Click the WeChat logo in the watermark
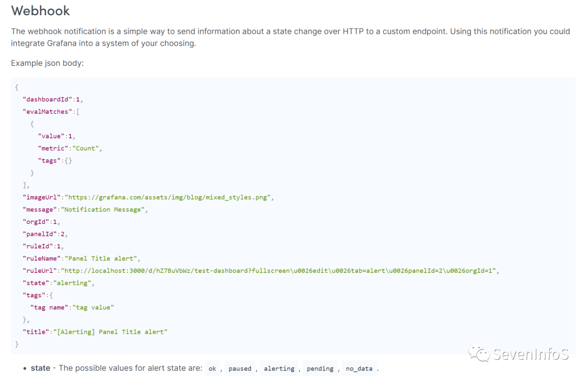Image resolution: width=588 pixels, height=379 pixels. tap(480, 355)
